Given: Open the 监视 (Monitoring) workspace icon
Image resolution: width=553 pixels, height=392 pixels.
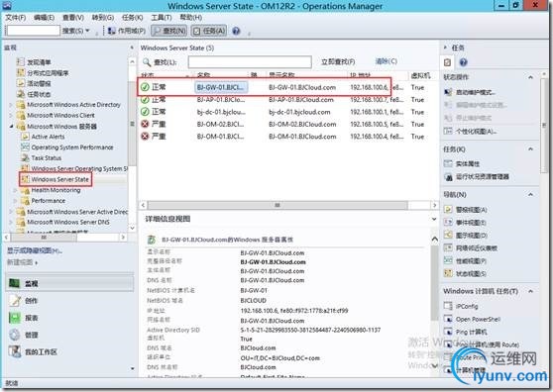Looking at the screenshot, I should [15, 283].
